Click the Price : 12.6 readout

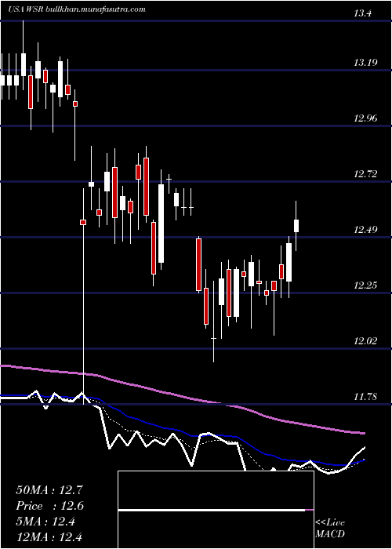(x=49, y=506)
